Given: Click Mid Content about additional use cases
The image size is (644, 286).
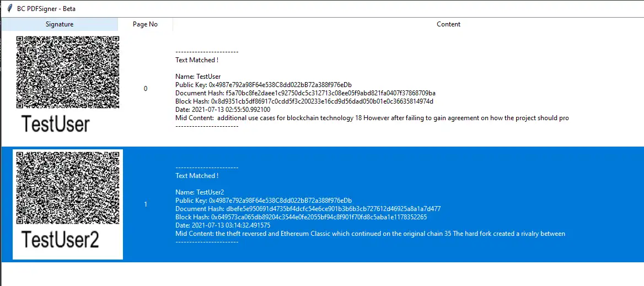Looking at the screenshot, I should [372, 118].
